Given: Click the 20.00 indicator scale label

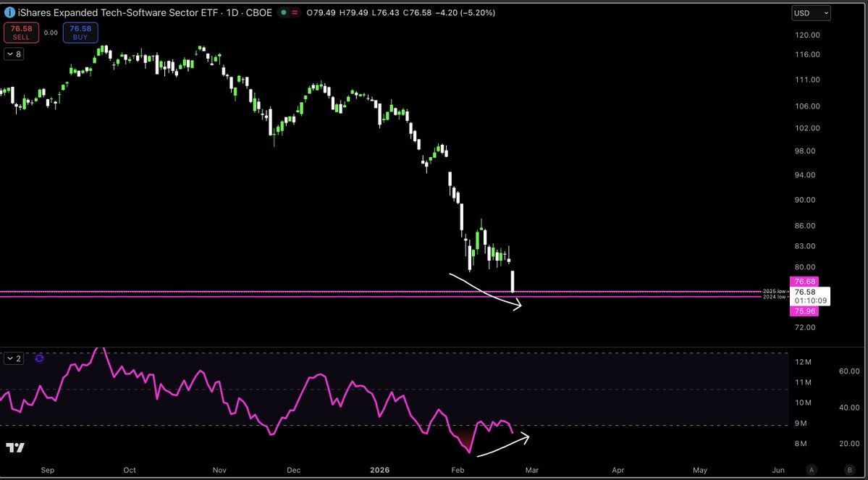Looking at the screenshot, I should (848, 444).
